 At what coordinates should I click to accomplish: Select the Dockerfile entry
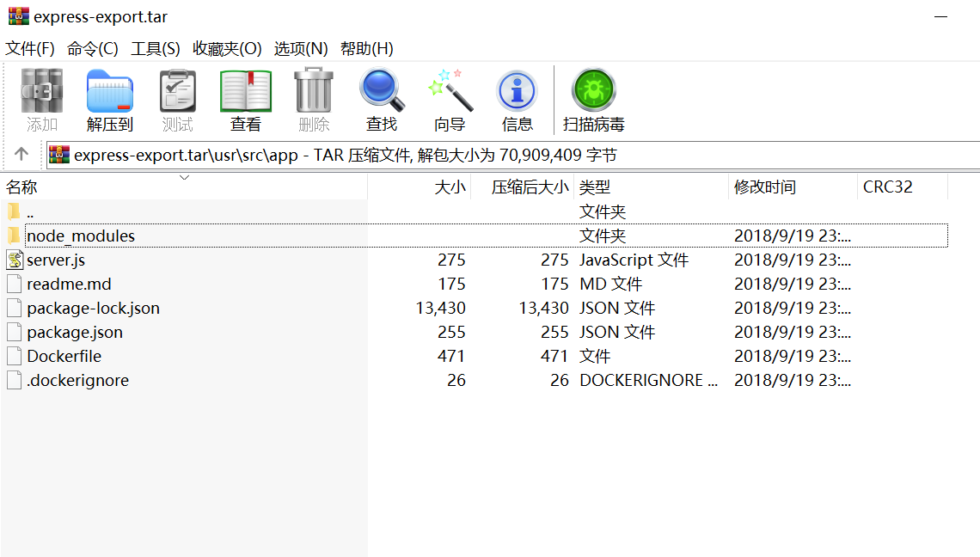pyautogui.click(x=64, y=356)
